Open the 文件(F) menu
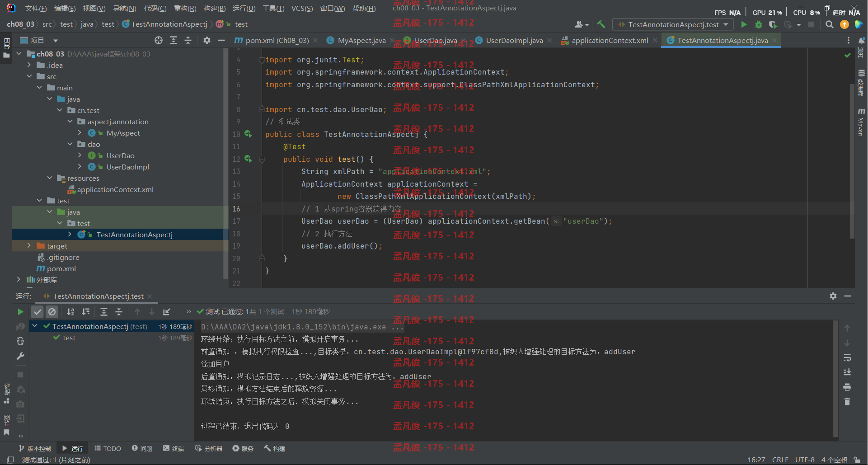Image resolution: width=868 pixels, height=465 pixels. coord(36,9)
